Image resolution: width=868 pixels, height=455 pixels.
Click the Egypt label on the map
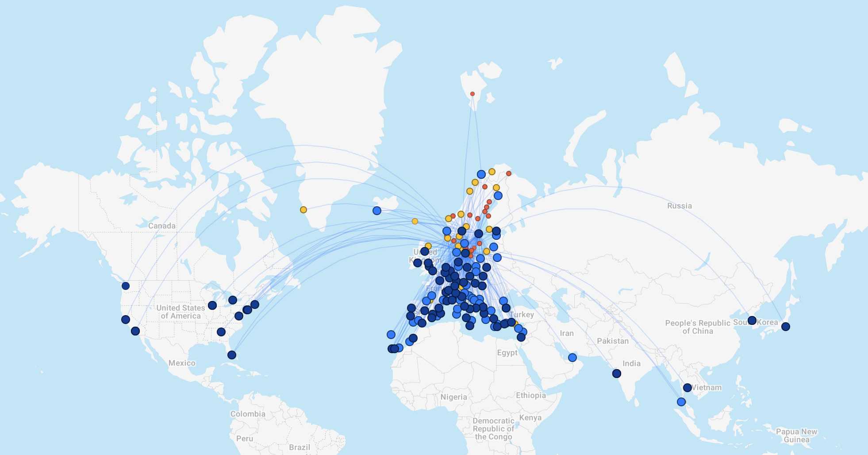pyautogui.click(x=507, y=353)
